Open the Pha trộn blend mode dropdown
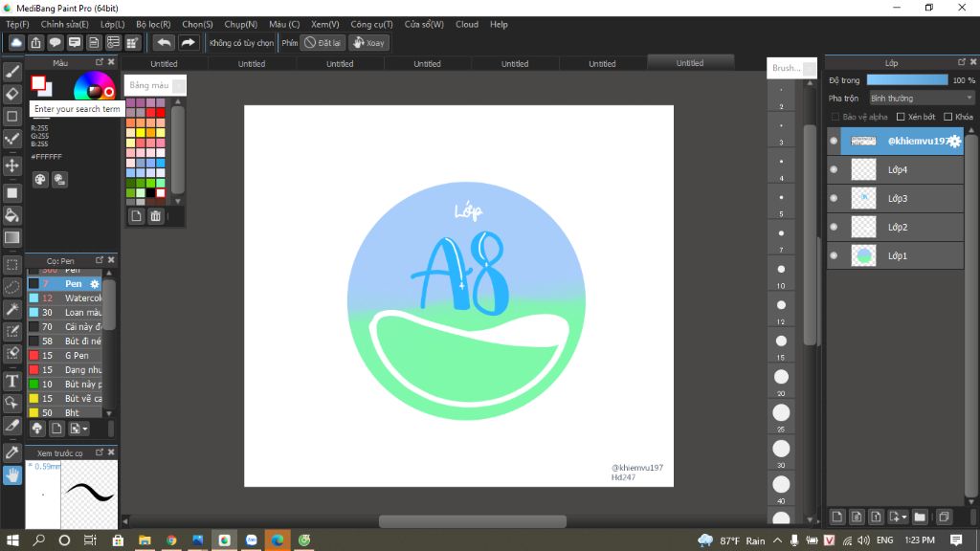This screenshot has width=980, height=551. (922, 99)
